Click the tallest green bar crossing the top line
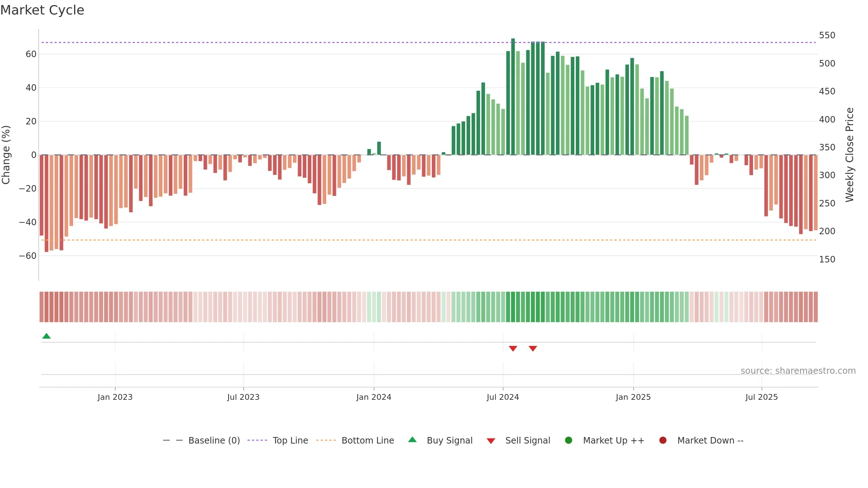This screenshot has width=868, height=488. pos(513,97)
